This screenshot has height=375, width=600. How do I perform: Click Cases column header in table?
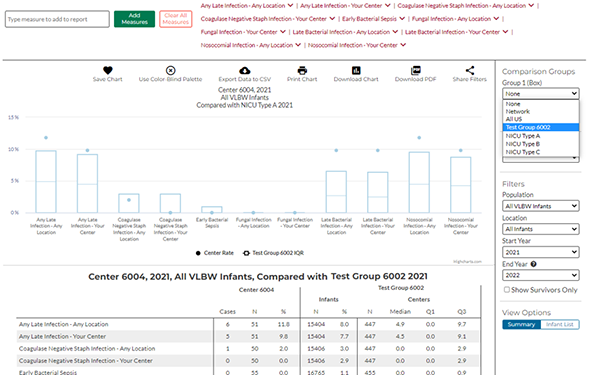227,311
